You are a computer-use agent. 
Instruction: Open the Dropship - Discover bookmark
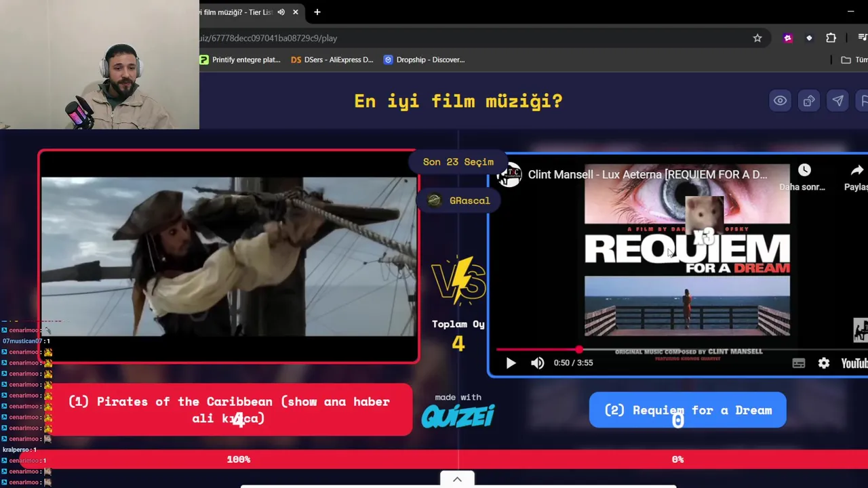coord(424,60)
